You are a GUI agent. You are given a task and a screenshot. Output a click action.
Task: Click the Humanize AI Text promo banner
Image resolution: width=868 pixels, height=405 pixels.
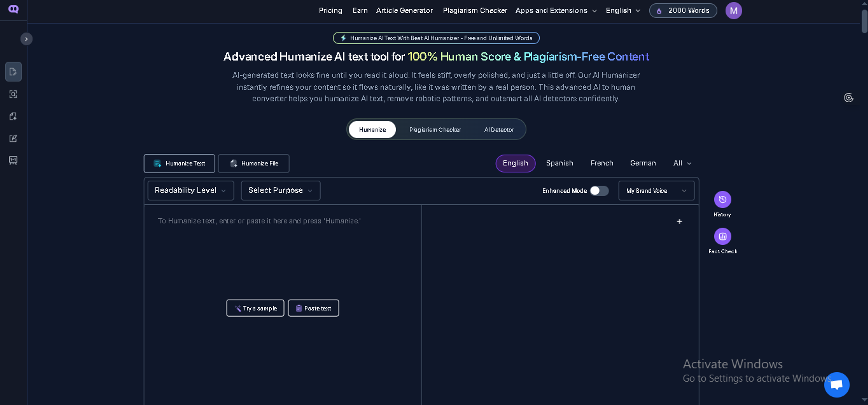click(x=436, y=38)
